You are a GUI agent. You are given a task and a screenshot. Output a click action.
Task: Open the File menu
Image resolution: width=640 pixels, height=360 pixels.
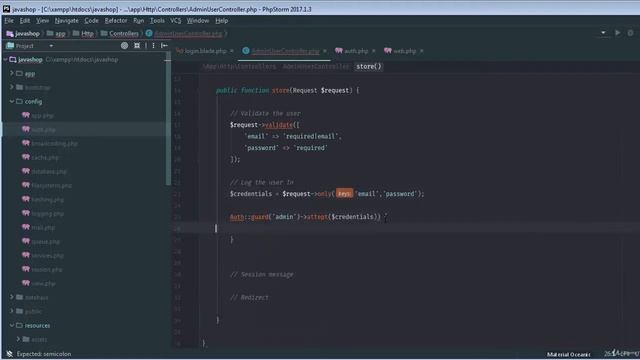pos(9,20)
